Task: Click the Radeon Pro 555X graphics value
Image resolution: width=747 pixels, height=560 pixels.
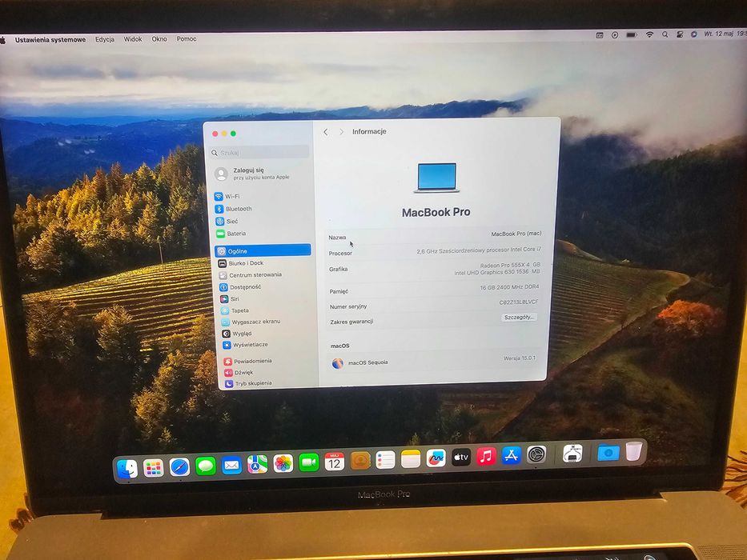Action: [x=510, y=265]
